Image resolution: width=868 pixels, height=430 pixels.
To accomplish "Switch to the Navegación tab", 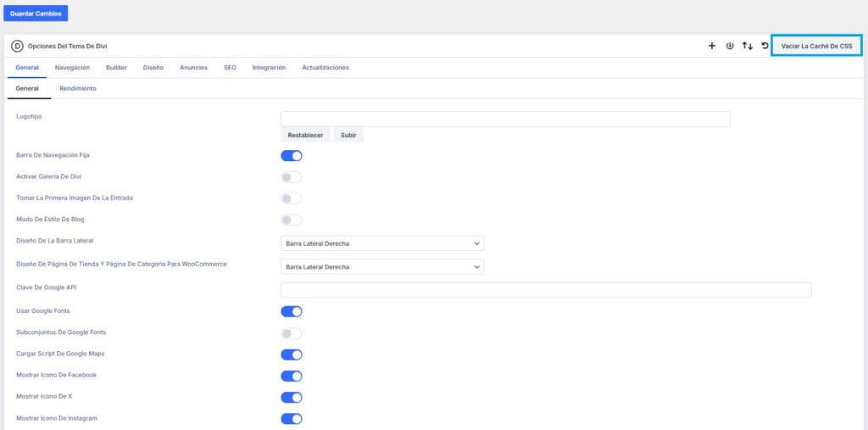I will (x=73, y=68).
